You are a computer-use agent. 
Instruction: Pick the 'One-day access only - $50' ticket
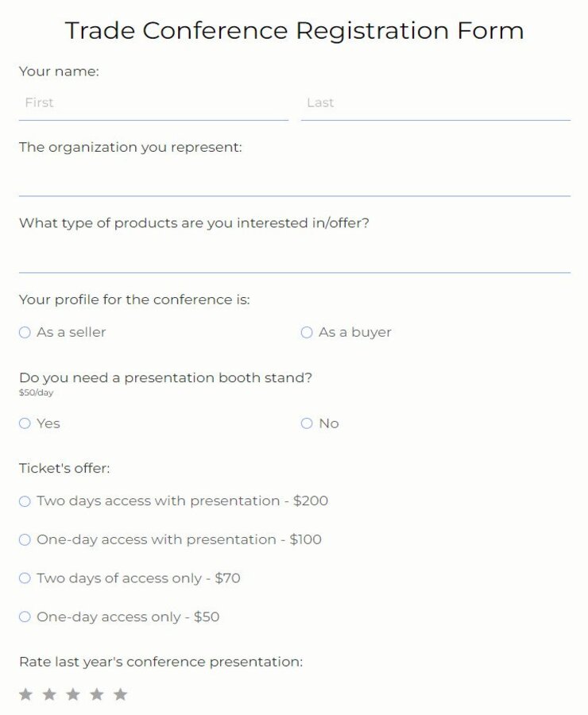coord(25,616)
